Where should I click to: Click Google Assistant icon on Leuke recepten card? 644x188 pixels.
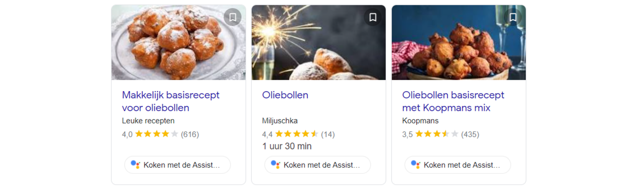(x=135, y=165)
